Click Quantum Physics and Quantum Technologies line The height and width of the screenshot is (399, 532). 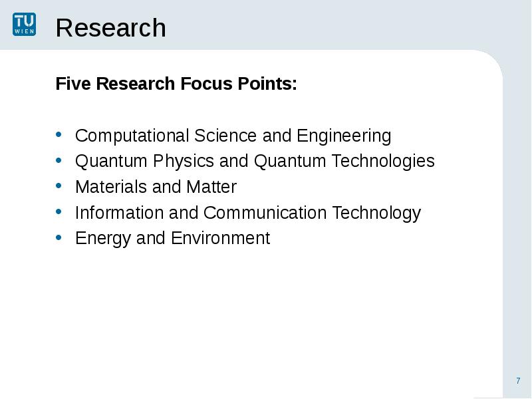click(255, 161)
